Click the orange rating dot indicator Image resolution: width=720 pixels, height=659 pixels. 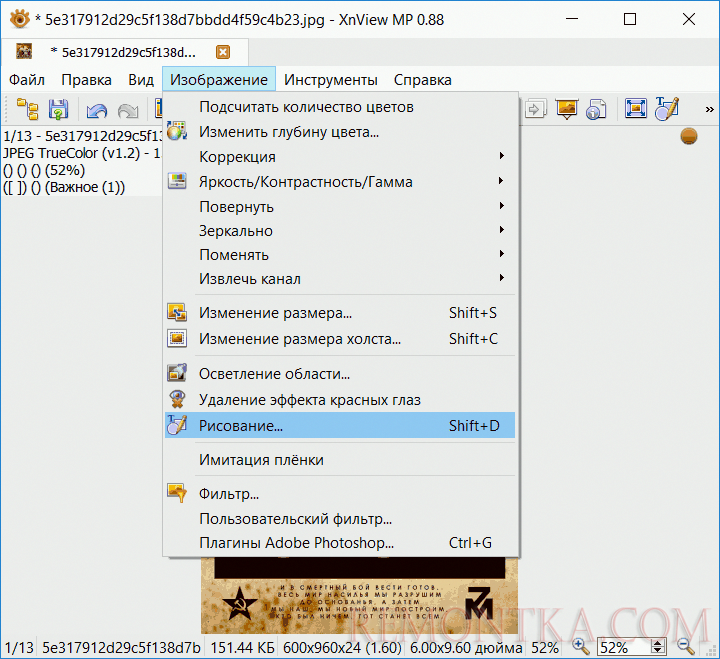point(689,136)
